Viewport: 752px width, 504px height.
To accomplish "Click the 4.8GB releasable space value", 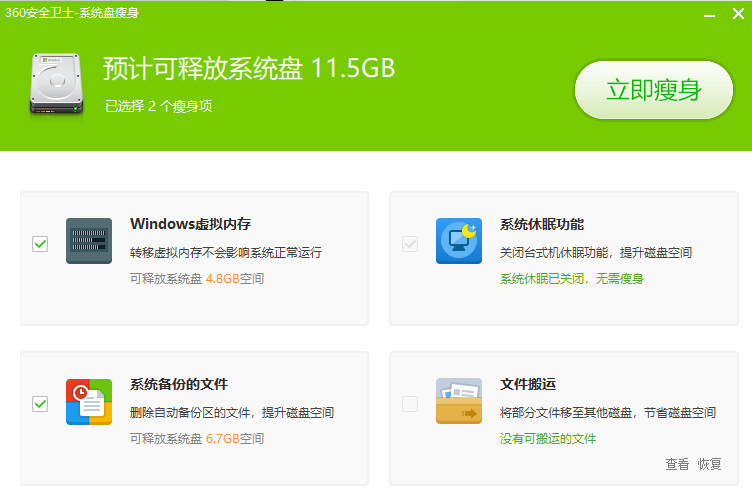I will coord(223,279).
